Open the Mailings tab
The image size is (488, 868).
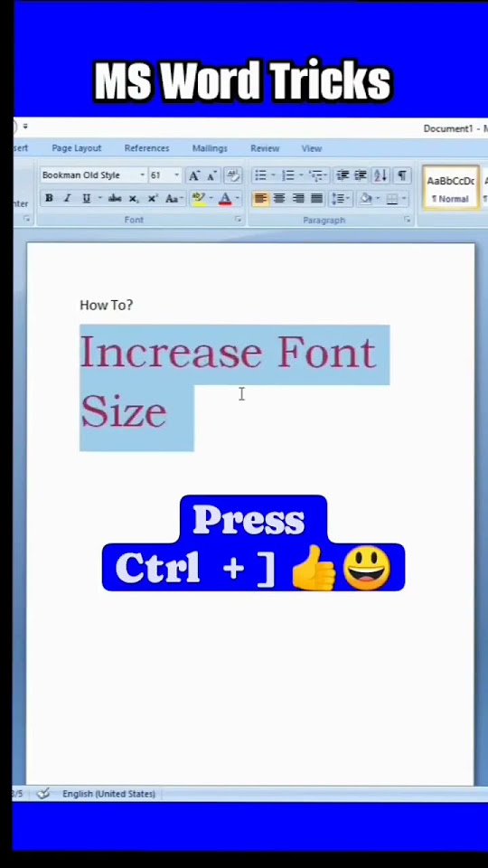210,148
